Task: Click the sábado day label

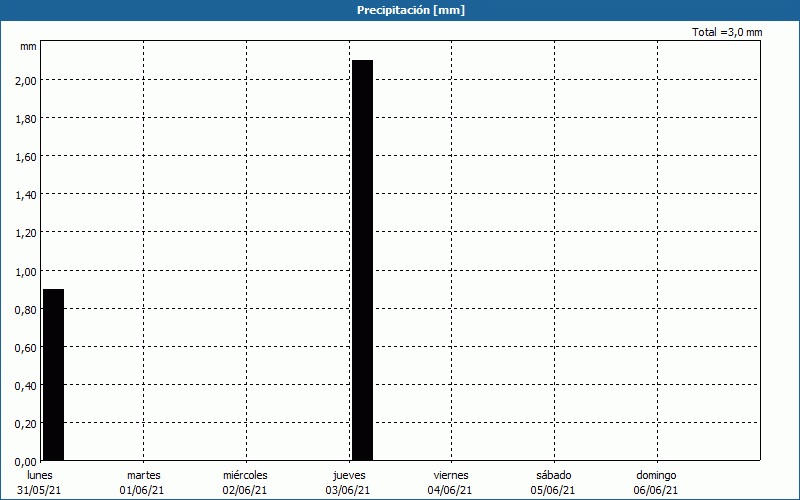Action: 554,475
